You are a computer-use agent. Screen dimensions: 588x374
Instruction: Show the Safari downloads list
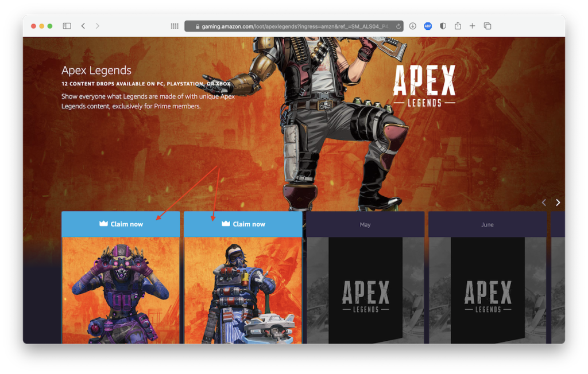[x=412, y=26]
